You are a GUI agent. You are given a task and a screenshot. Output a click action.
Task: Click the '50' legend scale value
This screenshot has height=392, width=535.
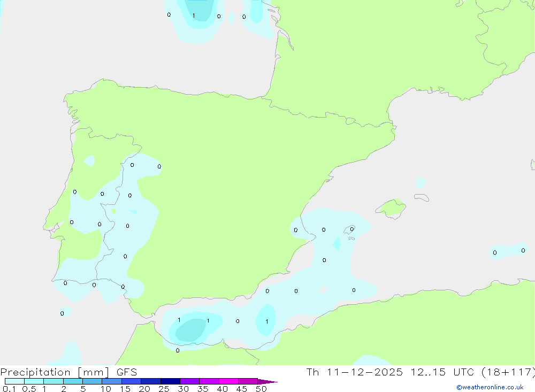261,389
